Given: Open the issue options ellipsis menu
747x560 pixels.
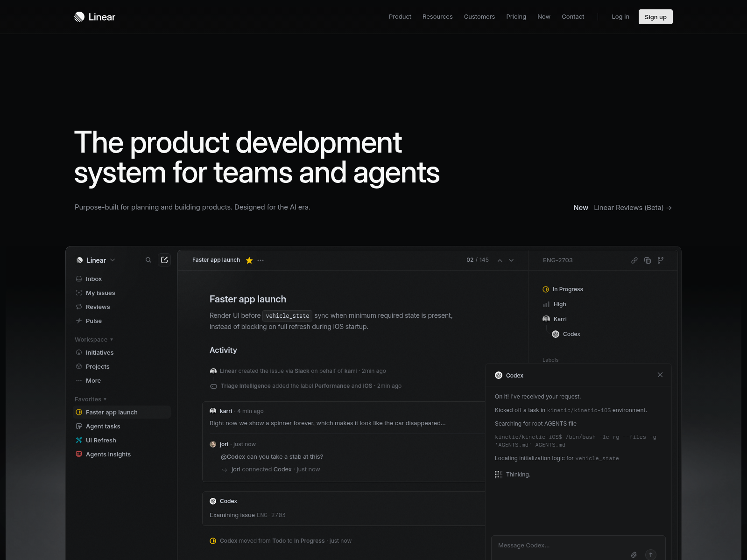Looking at the screenshot, I should (x=261, y=260).
